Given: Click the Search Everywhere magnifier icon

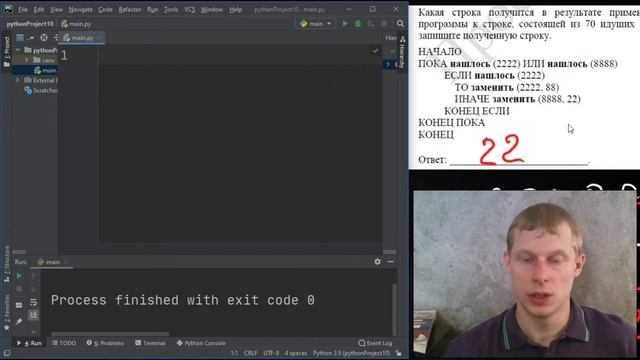Looking at the screenshot, I should [x=400, y=24].
